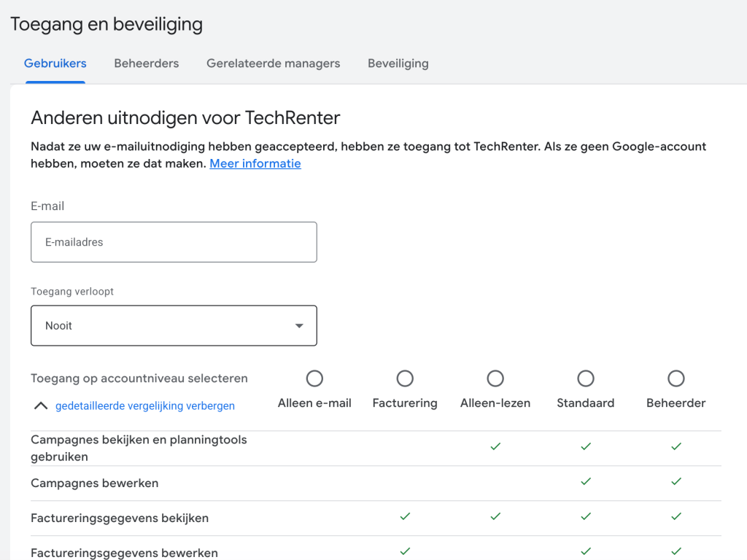Select the Facturering access level
The height and width of the screenshot is (560, 747).
point(405,378)
